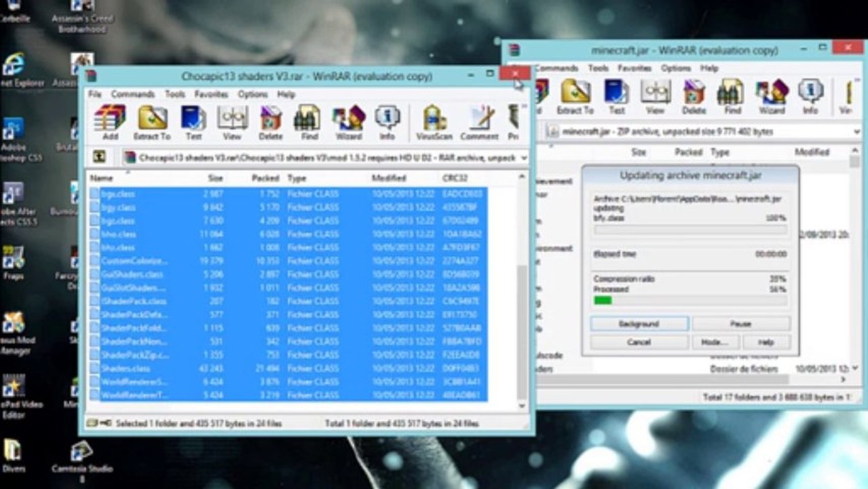Image resolution: width=868 pixels, height=489 pixels.
Task: Click Find icon in minecraft.jar window
Action: tap(732, 96)
